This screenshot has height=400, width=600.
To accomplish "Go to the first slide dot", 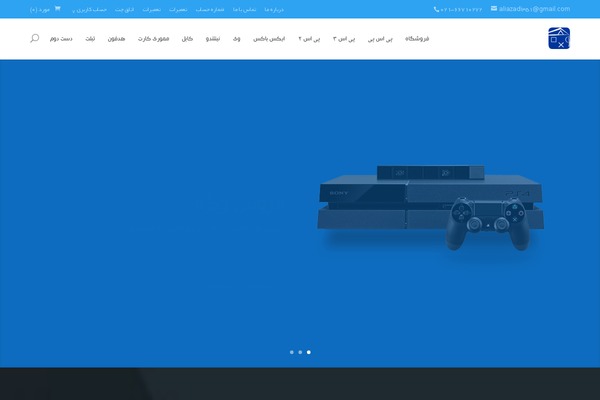I will 292,352.
